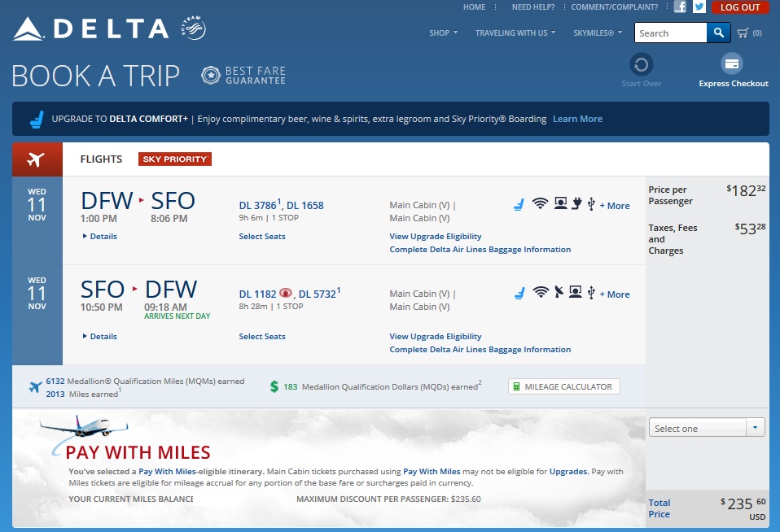This screenshot has height=532, width=780.
Task: Click the Learn More link for Delta Comfort+
Action: pos(577,119)
